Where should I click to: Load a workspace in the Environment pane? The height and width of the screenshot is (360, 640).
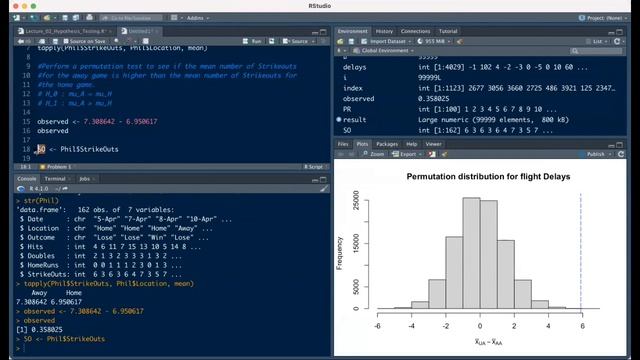pyautogui.click(x=340, y=41)
